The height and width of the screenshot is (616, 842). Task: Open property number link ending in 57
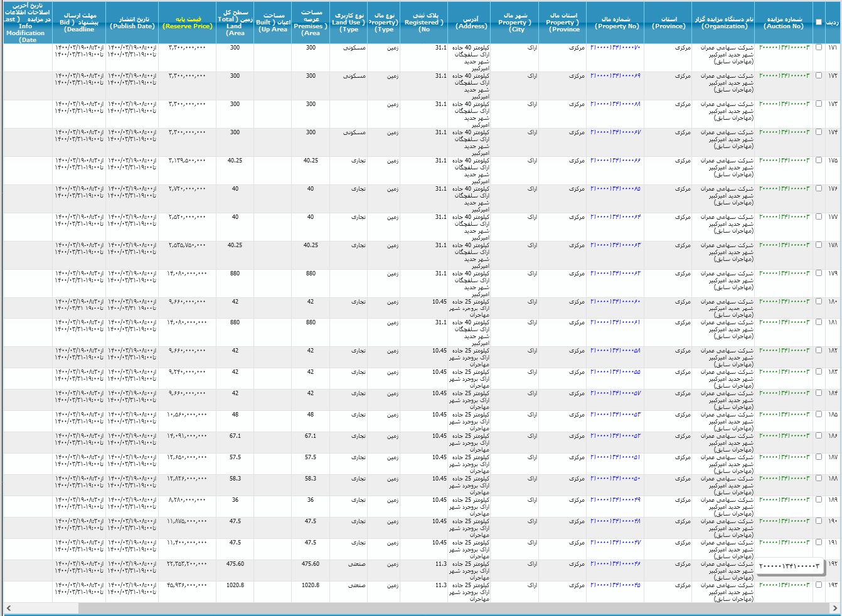pyautogui.click(x=616, y=393)
